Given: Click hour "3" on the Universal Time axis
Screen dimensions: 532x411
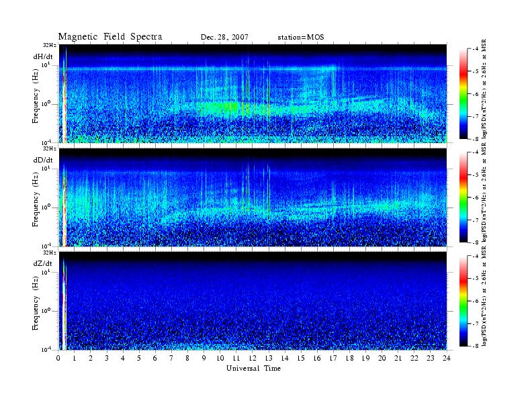Looking at the screenshot, I should click(x=107, y=359).
